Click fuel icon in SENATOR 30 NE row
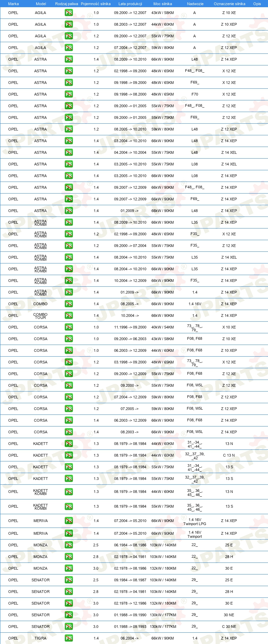 (69, 615)
